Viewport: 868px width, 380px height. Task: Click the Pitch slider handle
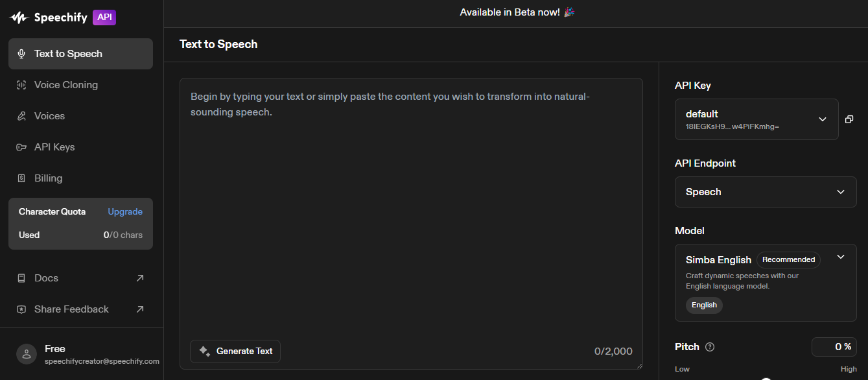(x=766, y=379)
